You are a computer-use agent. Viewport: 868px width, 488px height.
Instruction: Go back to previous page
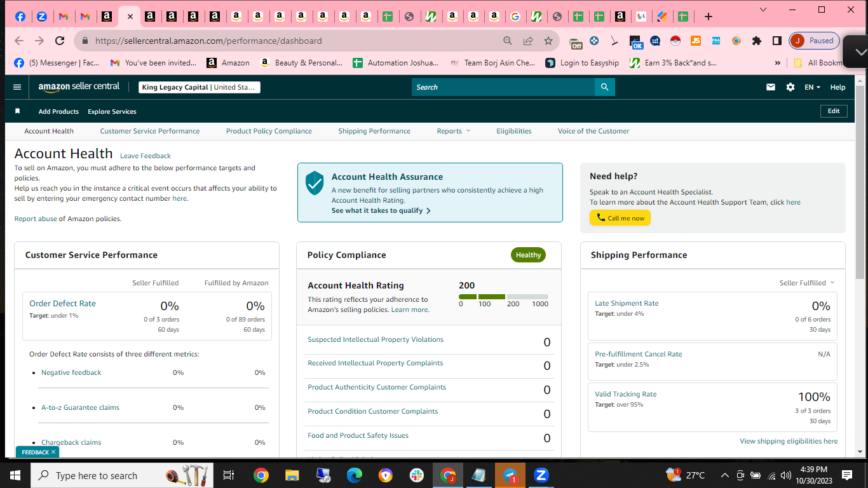tap(19, 41)
